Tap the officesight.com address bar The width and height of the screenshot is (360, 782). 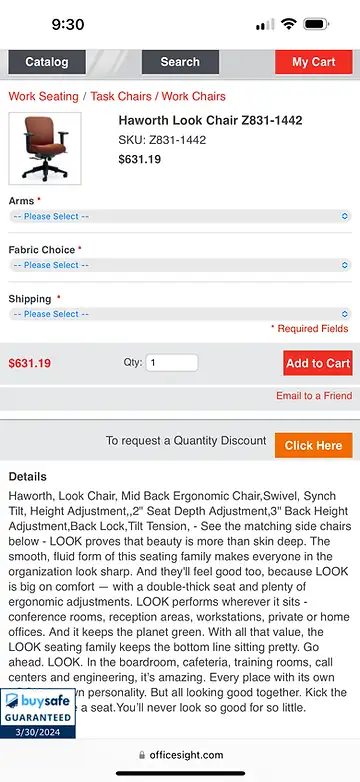[x=180, y=755]
